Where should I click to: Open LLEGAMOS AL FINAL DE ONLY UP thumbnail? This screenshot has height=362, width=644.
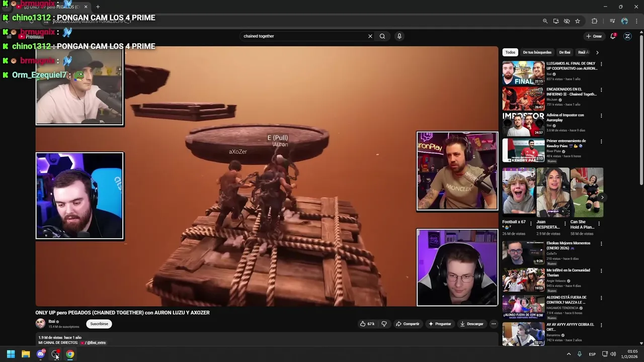click(523, 73)
